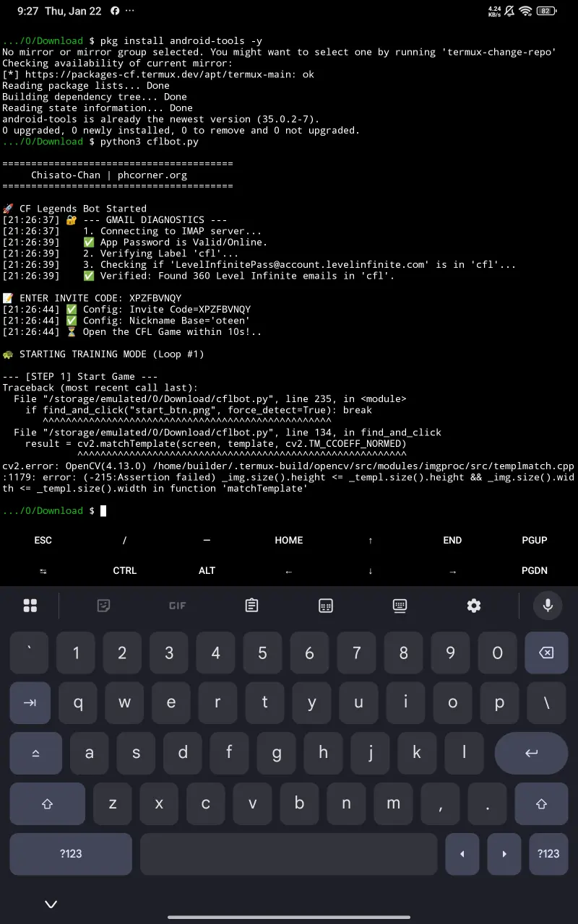Open the keyboard apps grid menu

coord(30,606)
